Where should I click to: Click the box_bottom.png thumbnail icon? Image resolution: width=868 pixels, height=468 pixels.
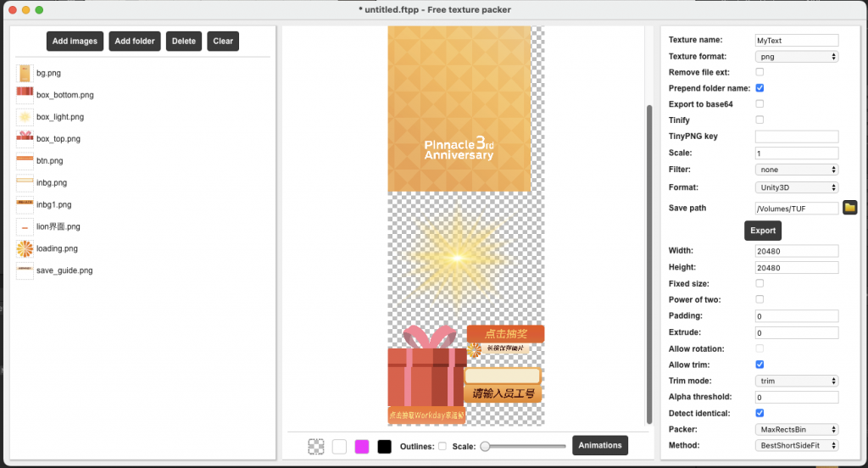[x=25, y=95]
